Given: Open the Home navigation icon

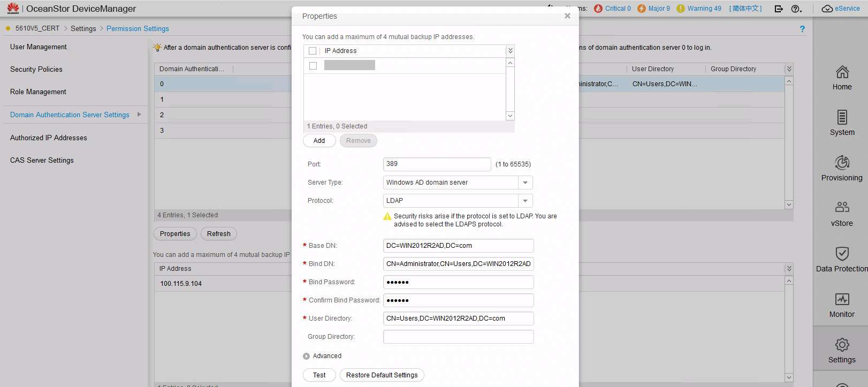Looking at the screenshot, I should [x=842, y=72].
